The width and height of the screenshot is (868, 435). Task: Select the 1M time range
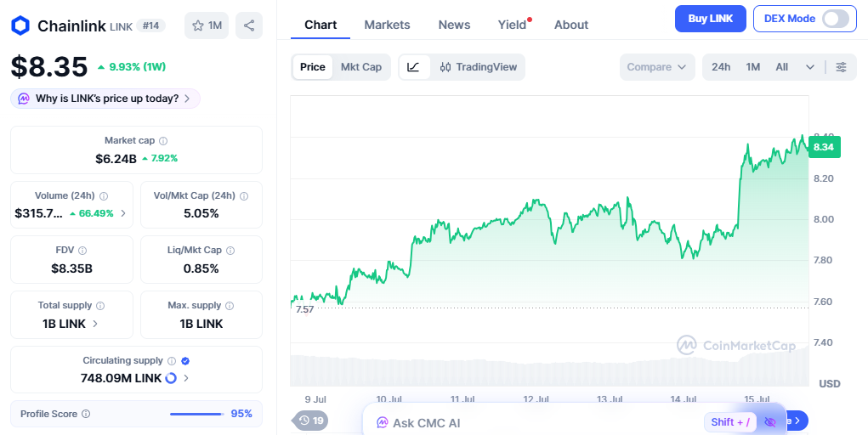tap(753, 67)
